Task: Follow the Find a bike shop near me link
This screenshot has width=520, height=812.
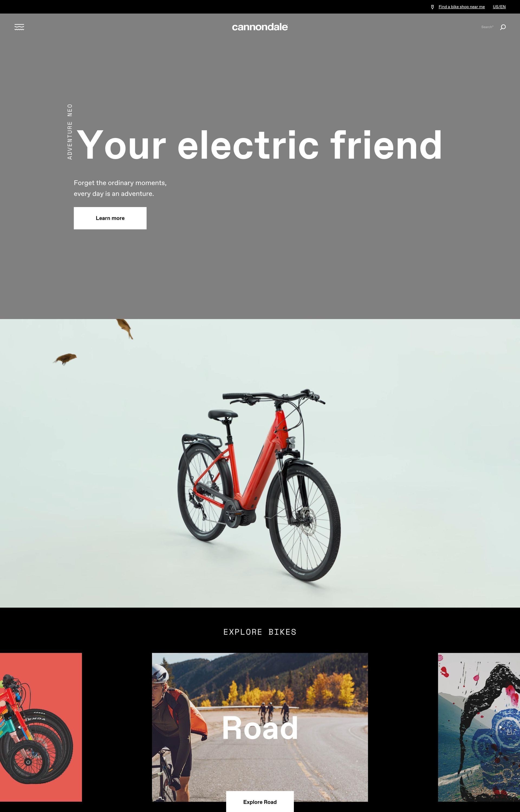Action: (x=461, y=7)
